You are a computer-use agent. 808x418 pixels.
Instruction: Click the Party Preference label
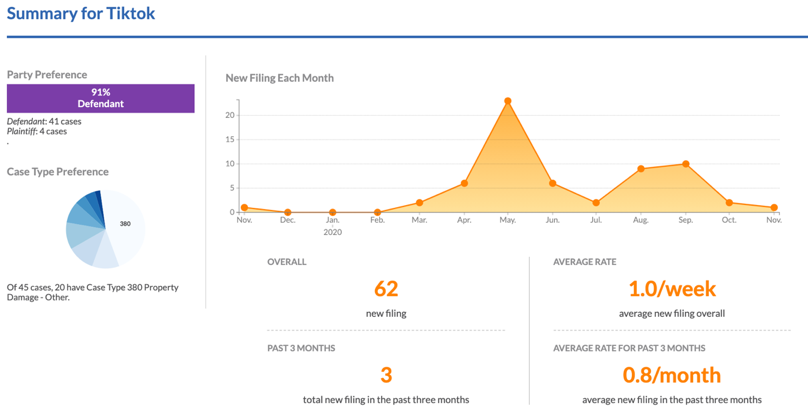[47, 75]
